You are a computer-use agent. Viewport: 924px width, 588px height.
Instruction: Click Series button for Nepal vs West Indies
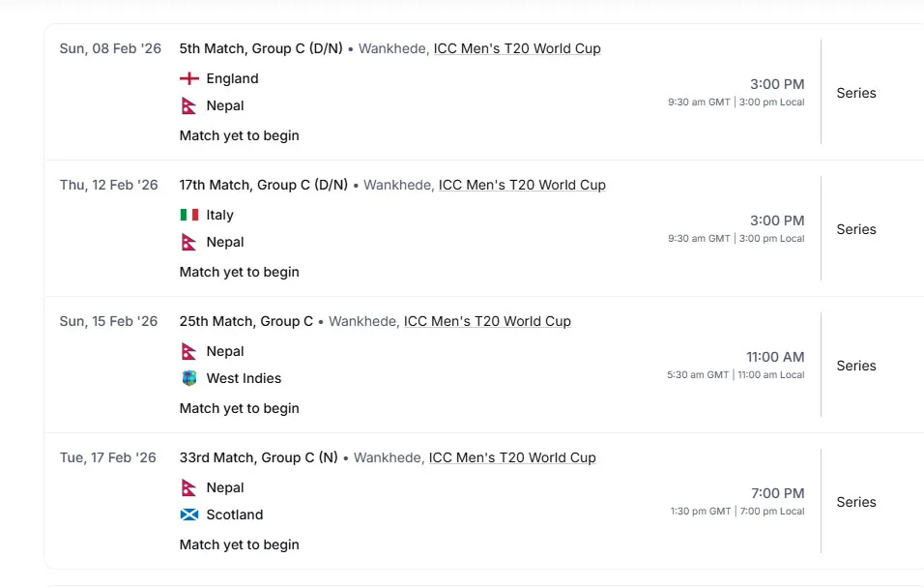coord(856,366)
